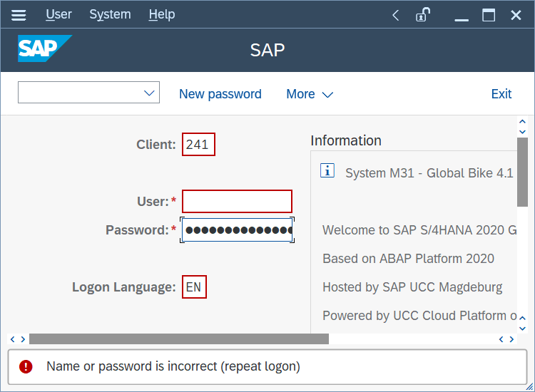This screenshot has width=535, height=392.
Task: Click 'Based on ABAP Platform 2020' text
Action: [x=409, y=259]
